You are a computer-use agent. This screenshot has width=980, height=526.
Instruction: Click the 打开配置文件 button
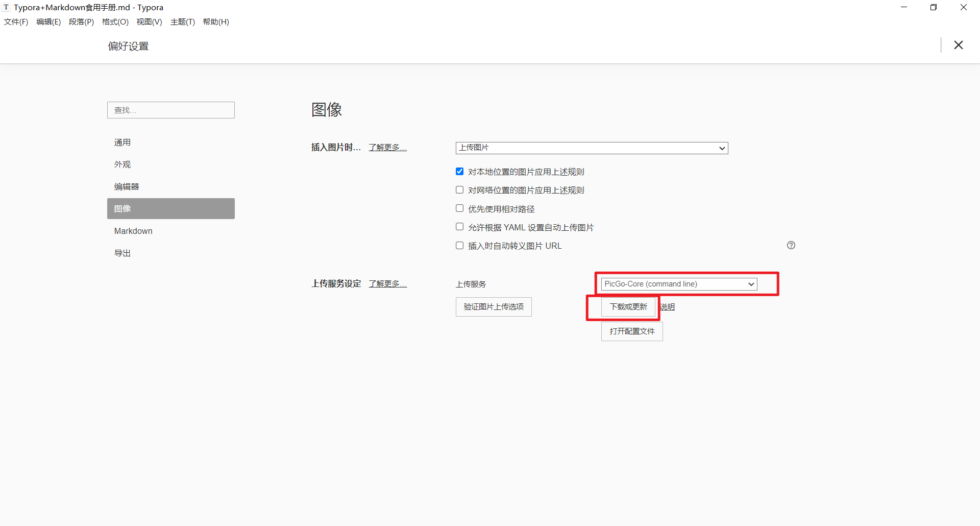pos(632,331)
